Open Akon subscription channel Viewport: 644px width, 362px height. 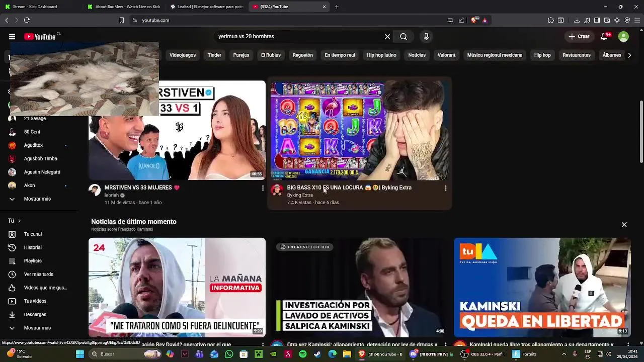pyautogui.click(x=29, y=186)
